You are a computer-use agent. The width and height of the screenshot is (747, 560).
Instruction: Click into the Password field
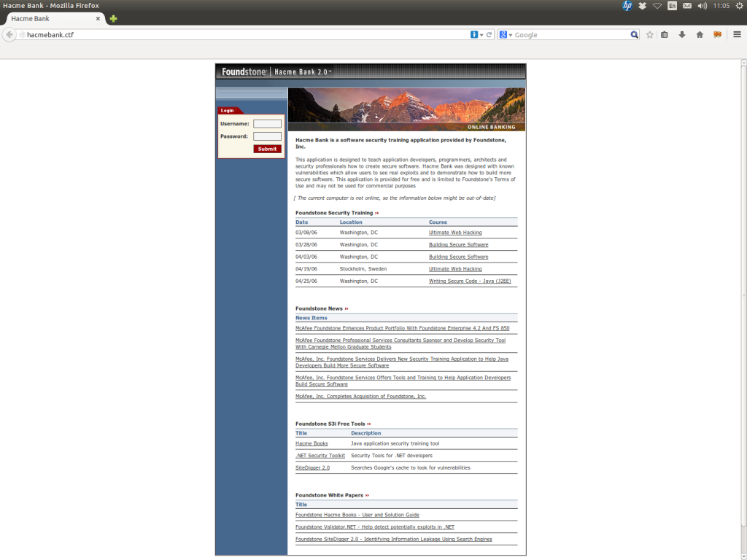pos(267,136)
